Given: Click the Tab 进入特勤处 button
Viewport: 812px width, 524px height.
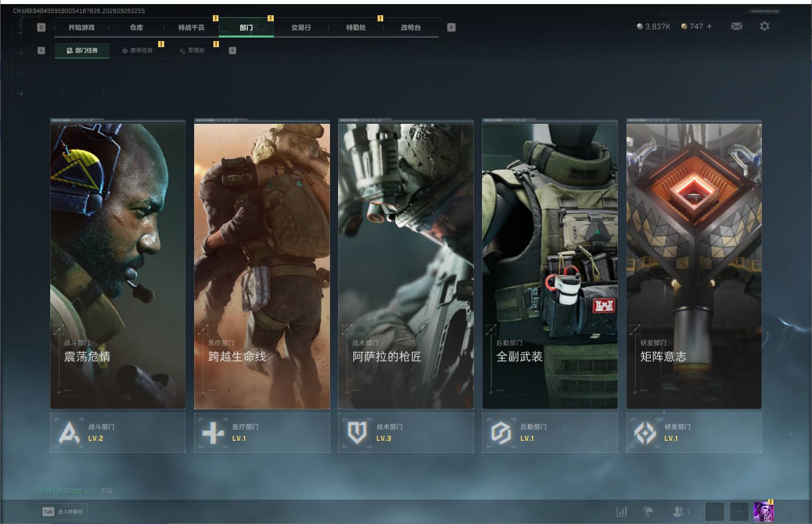Looking at the screenshot, I should pos(63,512).
